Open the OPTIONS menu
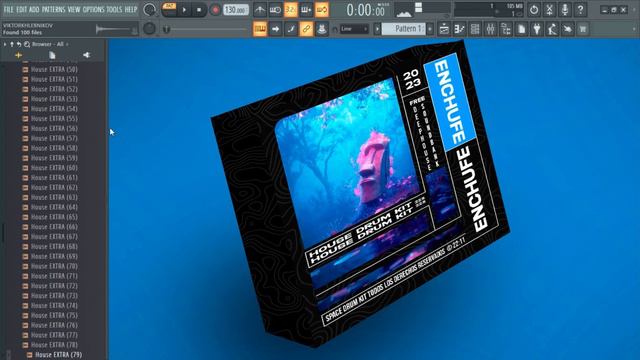This screenshot has width=640, height=360. click(x=93, y=9)
